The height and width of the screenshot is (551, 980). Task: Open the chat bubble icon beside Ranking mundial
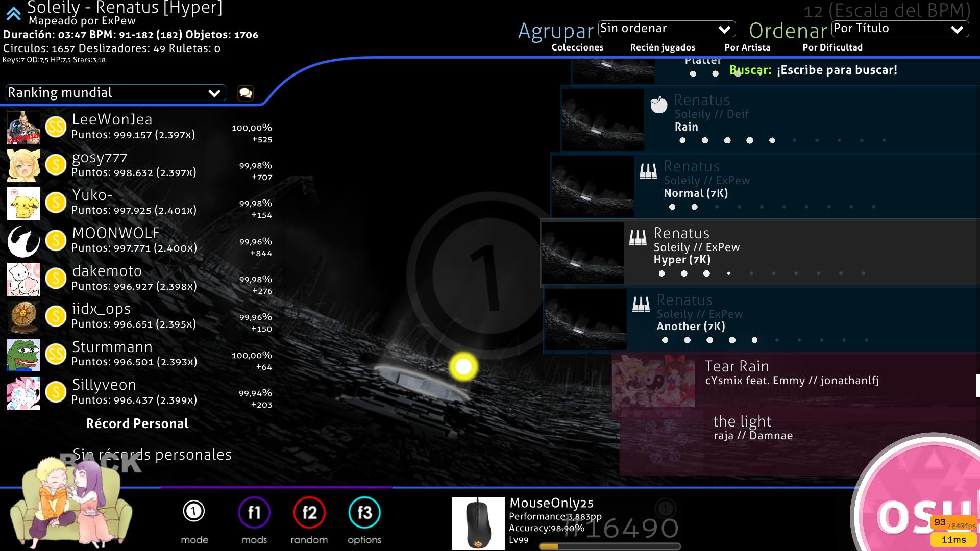pyautogui.click(x=246, y=93)
